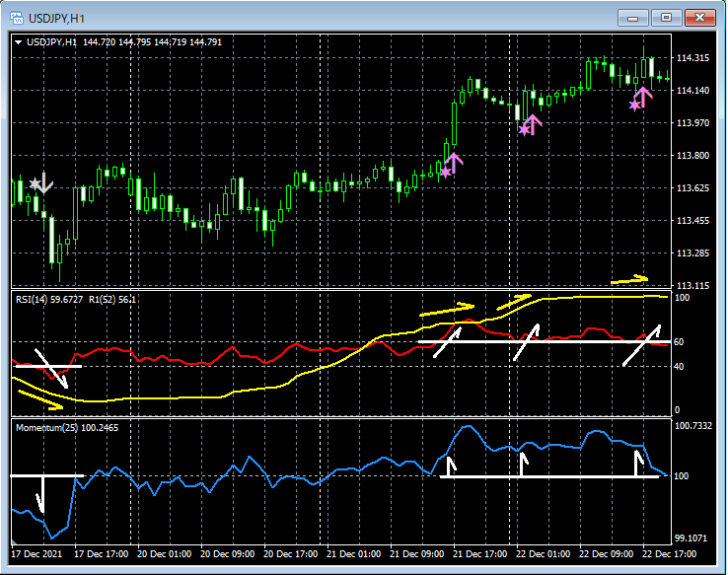Click the Momentum scale 99.1071 label
Image resolution: width=728 pixels, height=575 pixels.
point(691,539)
